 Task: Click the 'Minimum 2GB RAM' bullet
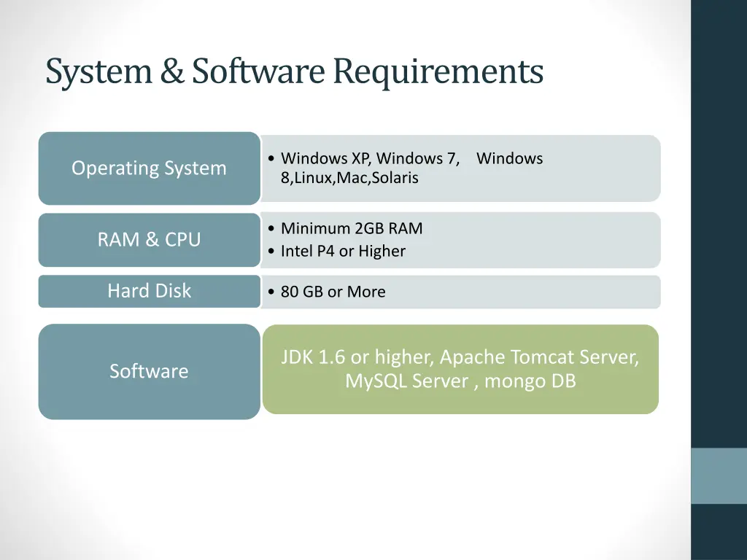[351, 228]
